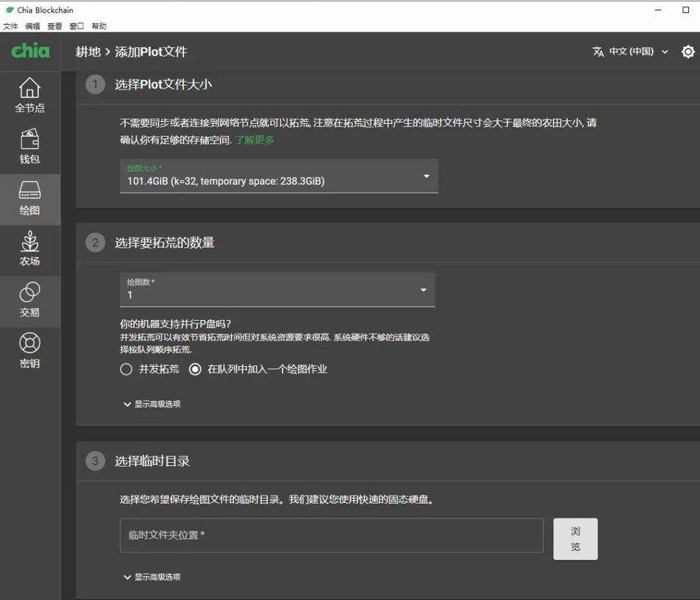The width and height of the screenshot is (700, 600).
Task: Click the 临时文件夹位置 input field
Action: [x=332, y=535]
